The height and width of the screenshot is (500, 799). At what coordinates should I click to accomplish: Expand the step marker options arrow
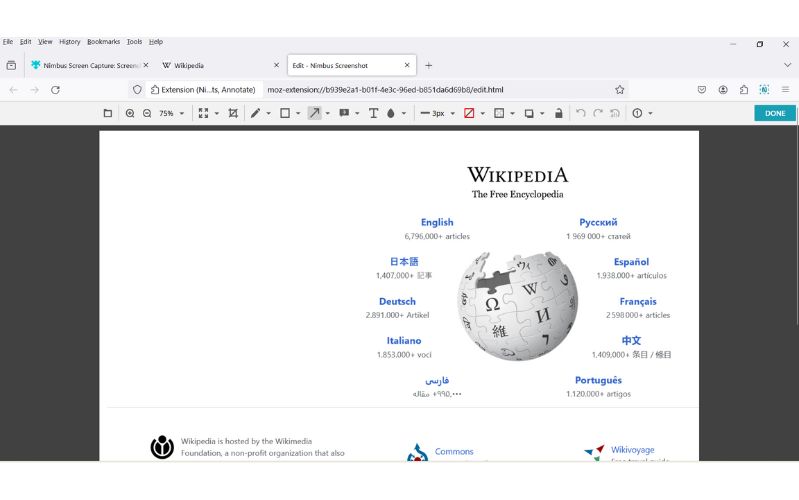coord(650,113)
